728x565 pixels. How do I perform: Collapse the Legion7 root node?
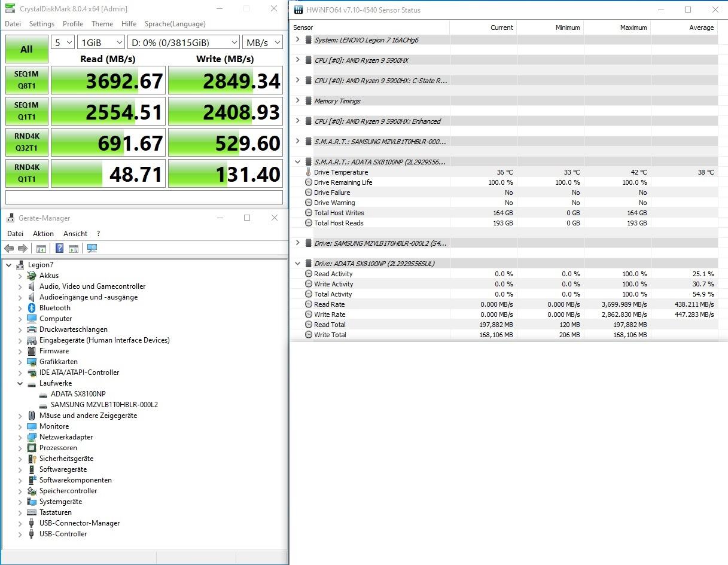click(x=8, y=265)
